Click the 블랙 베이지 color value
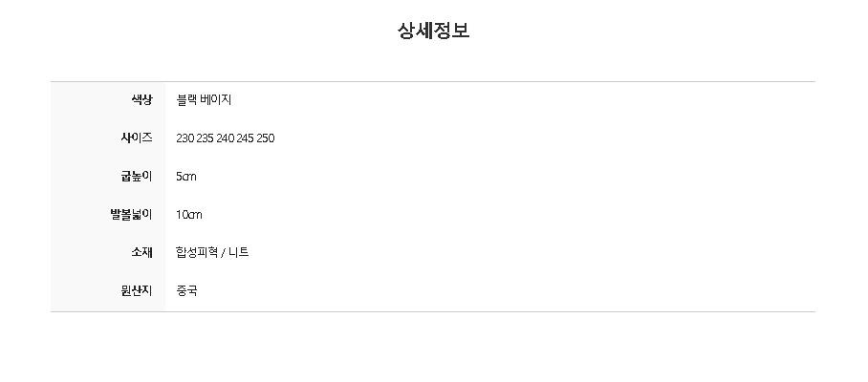The width and height of the screenshot is (868, 382). tap(204, 100)
